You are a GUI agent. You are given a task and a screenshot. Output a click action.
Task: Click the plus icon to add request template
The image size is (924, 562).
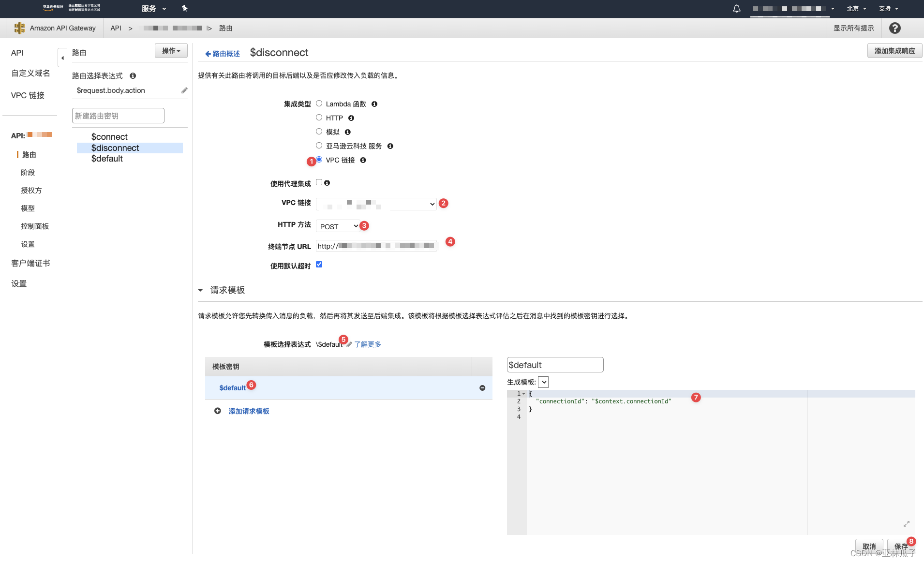tap(218, 411)
